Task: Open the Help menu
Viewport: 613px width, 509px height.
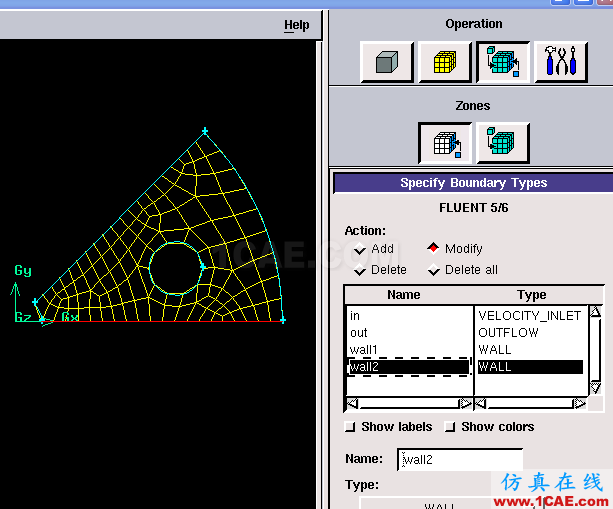Action: [x=296, y=25]
